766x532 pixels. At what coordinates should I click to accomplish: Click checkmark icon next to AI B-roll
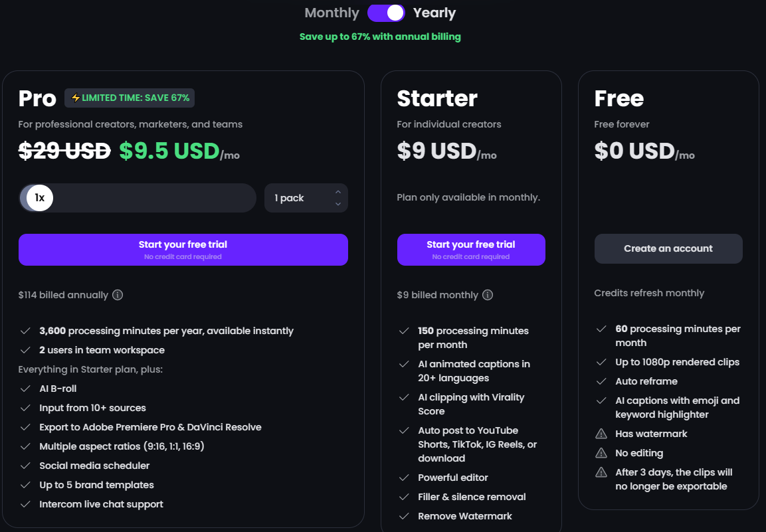click(x=25, y=389)
